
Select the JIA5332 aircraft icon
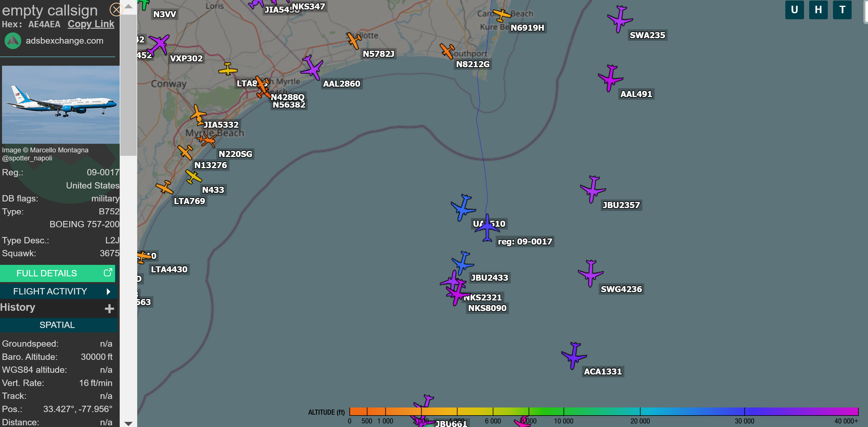pyautogui.click(x=198, y=115)
